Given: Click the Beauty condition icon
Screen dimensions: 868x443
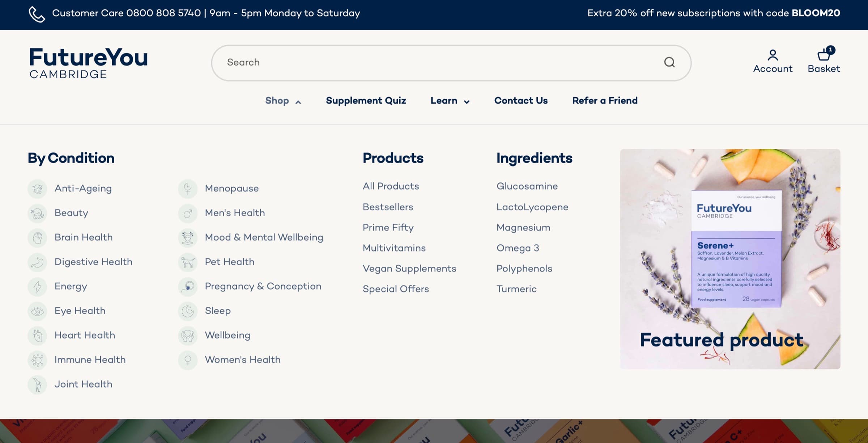Looking at the screenshot, I should coord(37,213).
